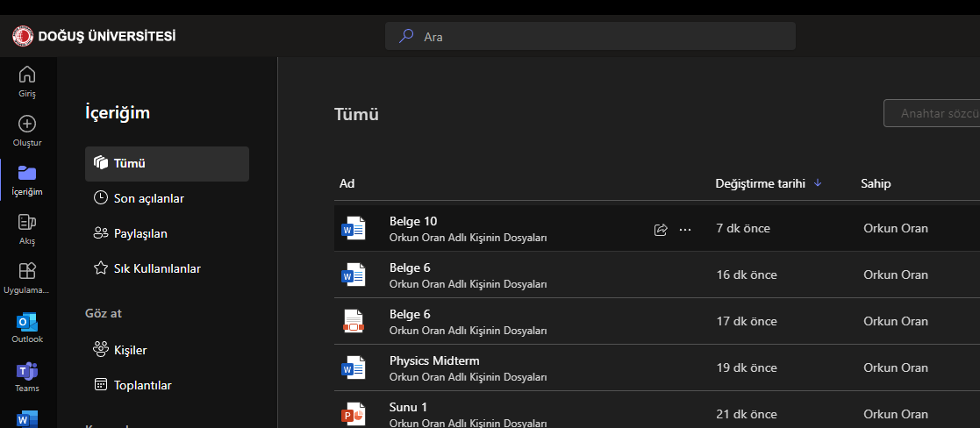Click owner Orkun Oran in Physics Midterm row
The height and width of the screenshot is (428, 980).
(896, 367)
